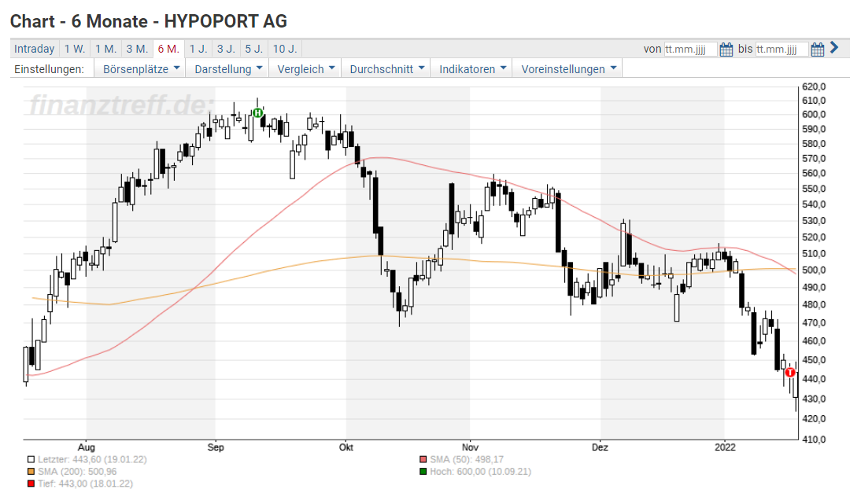Open the Voreinstellungen dropdown
This screenshot has height=504, width=861.
568,69
